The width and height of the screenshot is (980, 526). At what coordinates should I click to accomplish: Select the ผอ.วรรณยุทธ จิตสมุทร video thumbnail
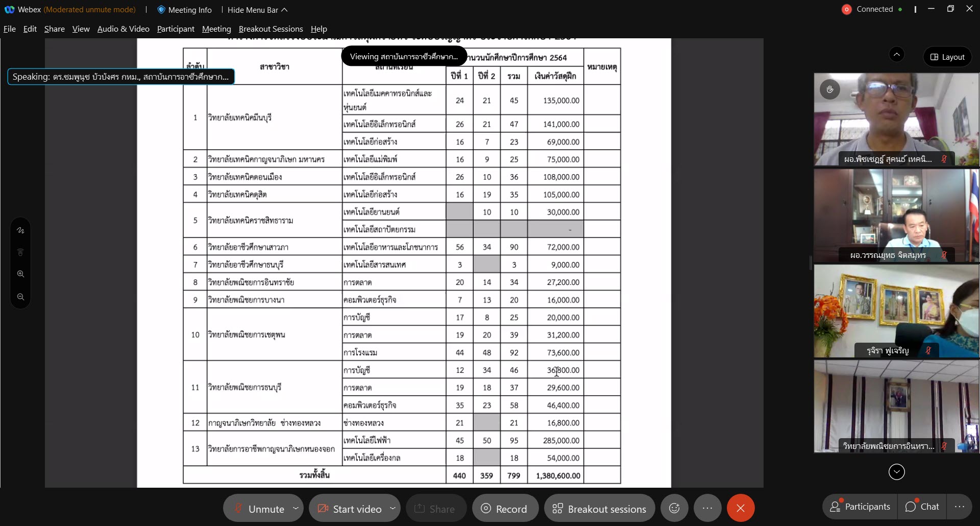[896, 216]
